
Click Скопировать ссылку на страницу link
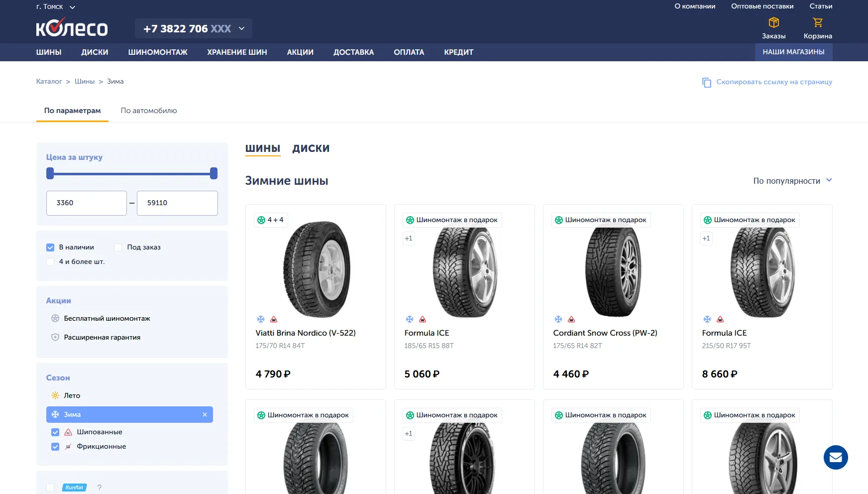click(774, 82)
